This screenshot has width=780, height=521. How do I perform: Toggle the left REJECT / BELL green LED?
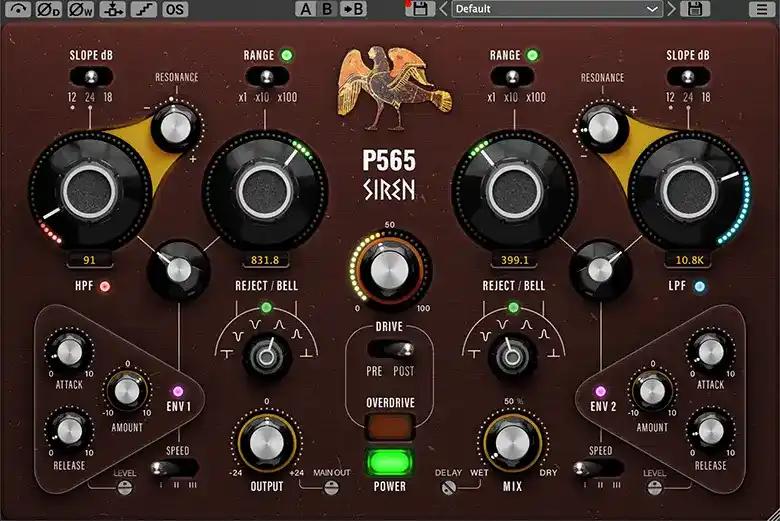266,307
